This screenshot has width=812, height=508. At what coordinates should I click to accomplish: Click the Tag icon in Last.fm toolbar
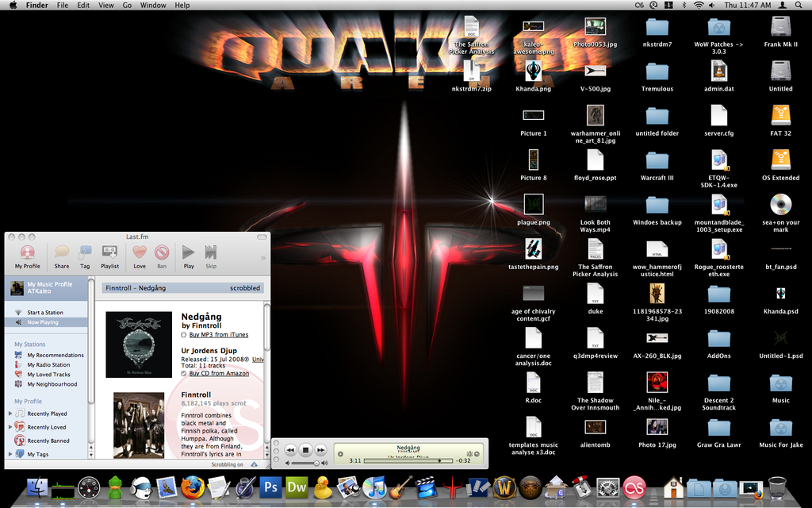point(85,257)
